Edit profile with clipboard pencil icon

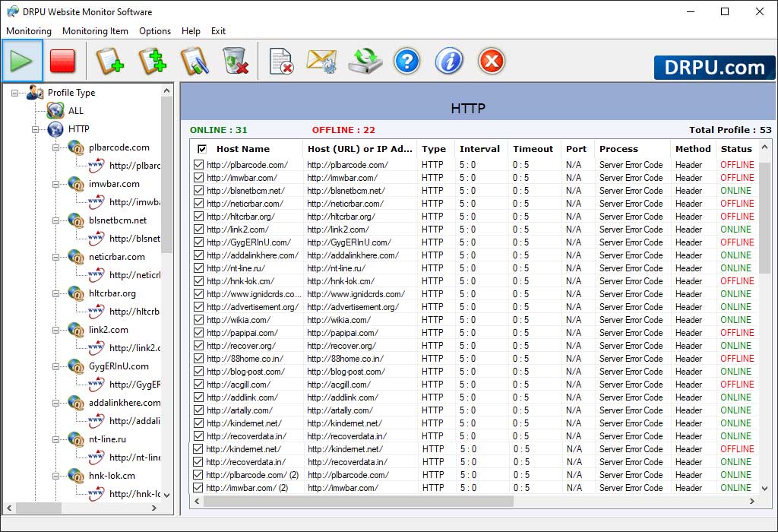pos(194,61)
